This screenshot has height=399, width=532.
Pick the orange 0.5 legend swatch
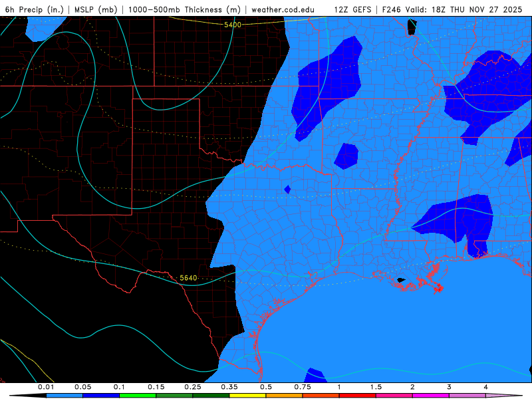[x=285, y=396]
